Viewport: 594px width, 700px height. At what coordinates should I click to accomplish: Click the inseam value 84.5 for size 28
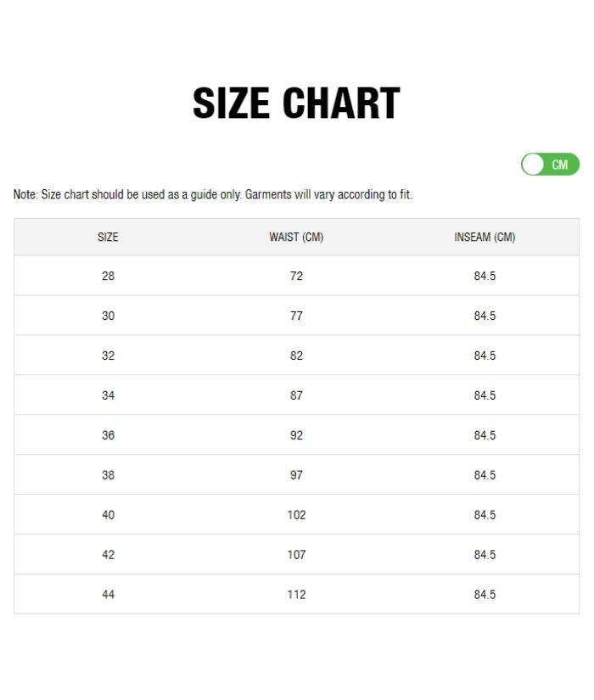click(x=484, y=276)
